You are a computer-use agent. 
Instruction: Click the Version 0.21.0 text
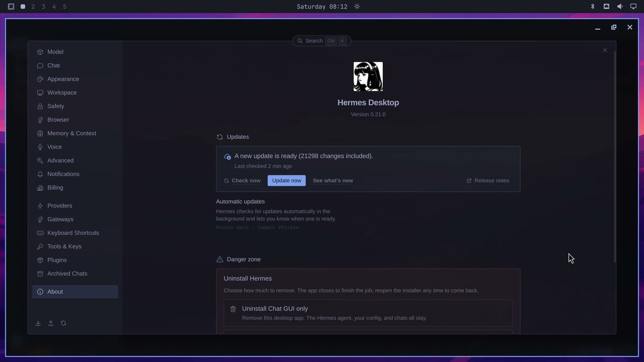coord(368,114)
